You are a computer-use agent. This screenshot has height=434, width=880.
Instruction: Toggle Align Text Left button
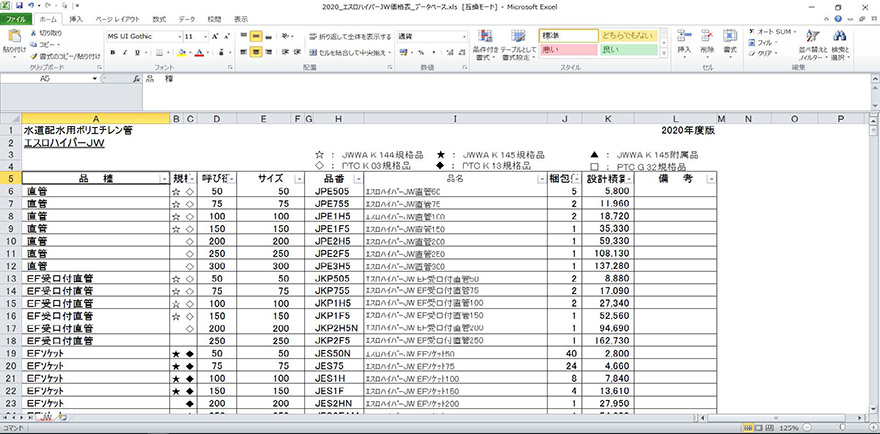tap(244, 52)
